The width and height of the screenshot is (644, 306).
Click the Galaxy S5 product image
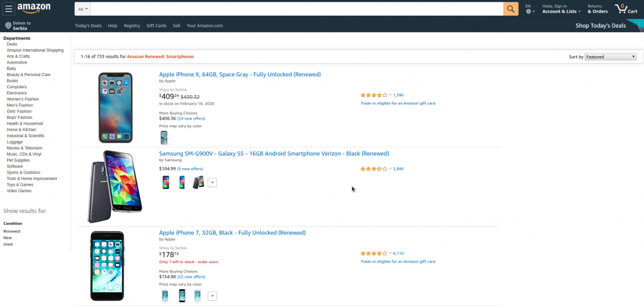click(115, 186)
